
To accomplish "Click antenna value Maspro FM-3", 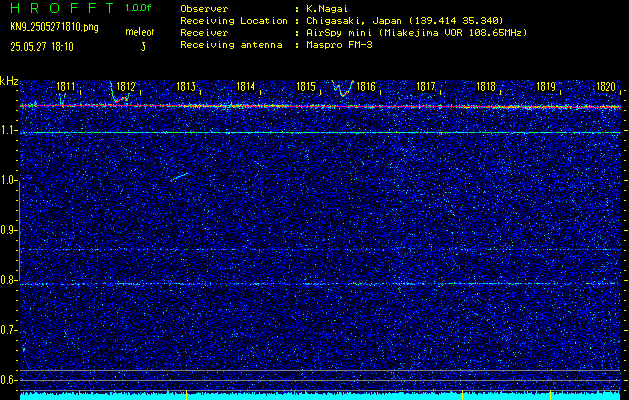I will [339, 45].
